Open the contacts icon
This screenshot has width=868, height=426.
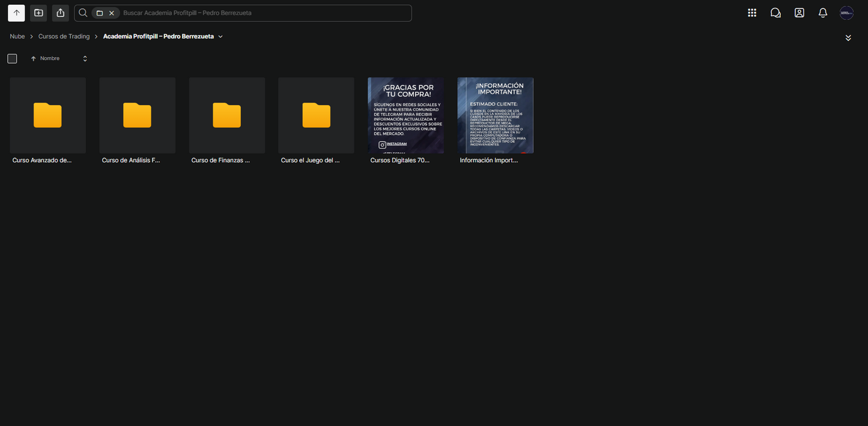point(800,13)
